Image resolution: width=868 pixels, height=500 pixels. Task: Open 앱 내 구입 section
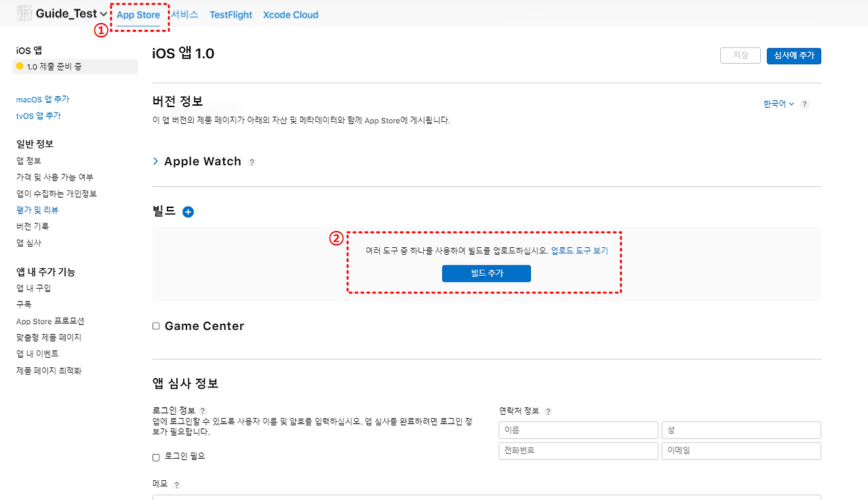[x=33, y=288]
